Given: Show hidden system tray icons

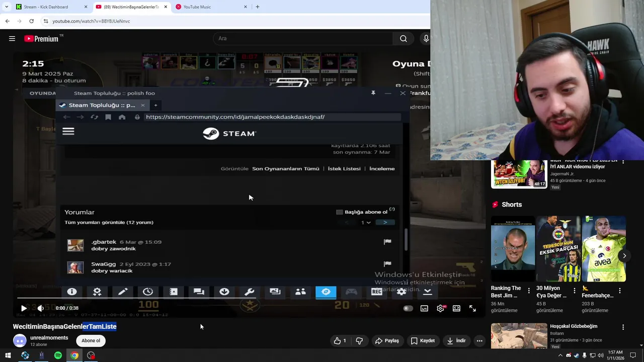Looking at the screenshot, I should [560, 355].
